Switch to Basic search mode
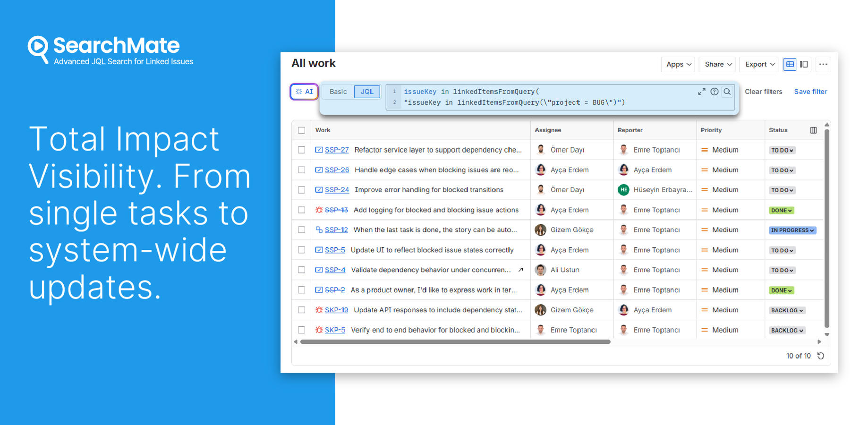868x425 pixels. click(338, 92)
